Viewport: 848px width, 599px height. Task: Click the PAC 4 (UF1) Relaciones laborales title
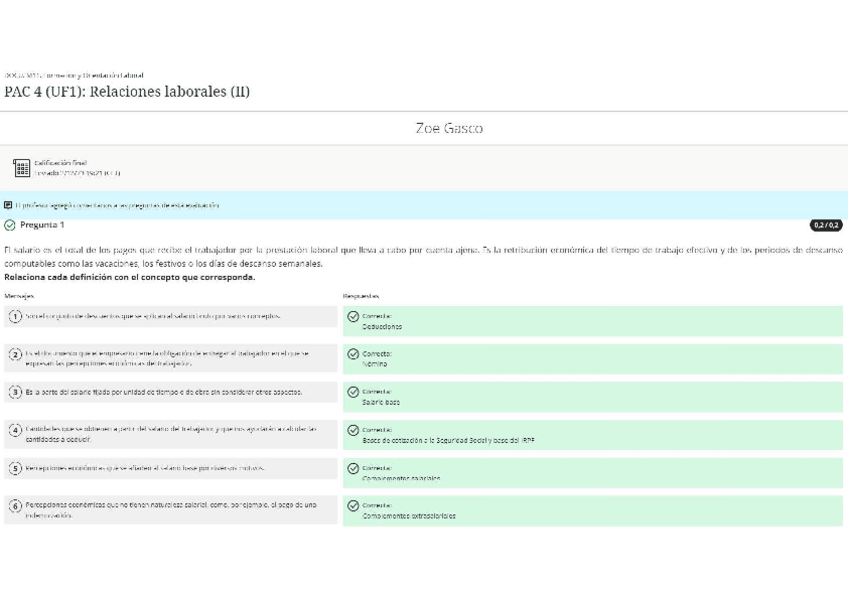point(127,92)
